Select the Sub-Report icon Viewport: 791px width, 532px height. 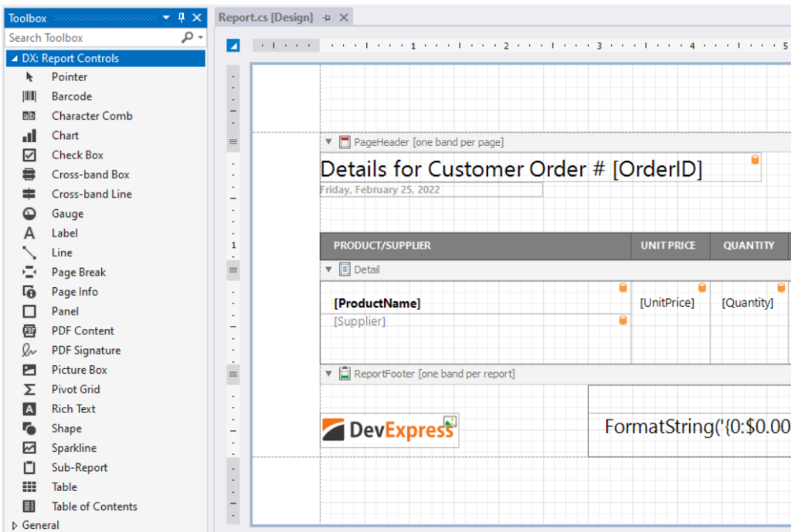click(x=29, y=467)
